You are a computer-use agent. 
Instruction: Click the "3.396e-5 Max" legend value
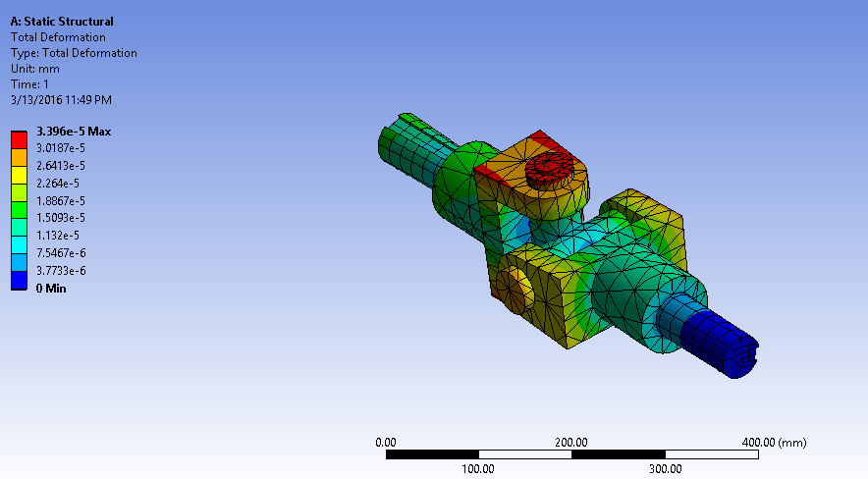coord(74,132)
